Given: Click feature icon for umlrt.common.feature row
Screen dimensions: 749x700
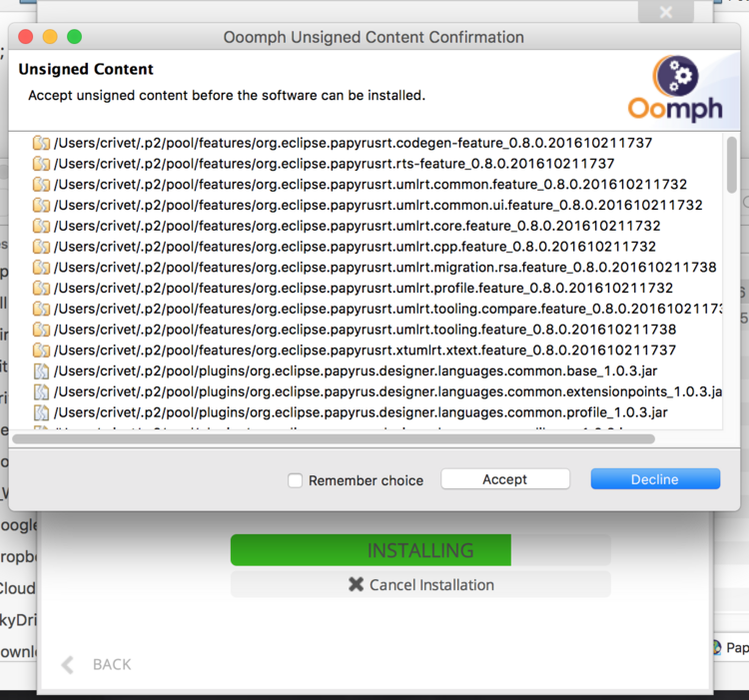Looking at the screenshot, I should pyautogui.click(x=42, y=185).
